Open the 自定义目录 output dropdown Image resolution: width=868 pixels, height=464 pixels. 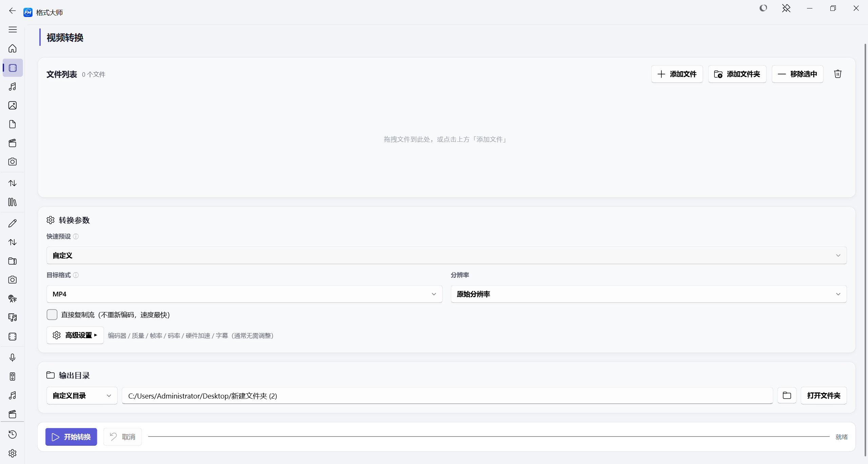coord(82,395)
